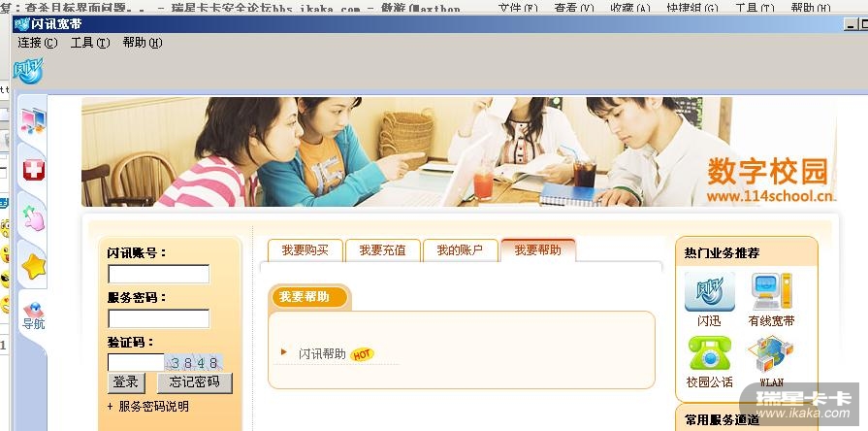Select the red cross first-aid sidebar icon
This screenshot has height=431, width=868.
click(34, 170)
